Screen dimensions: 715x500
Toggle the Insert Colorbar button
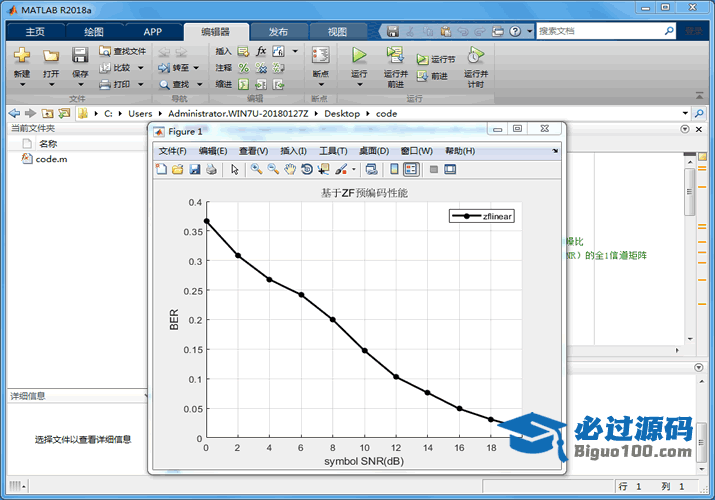[394, 170]
